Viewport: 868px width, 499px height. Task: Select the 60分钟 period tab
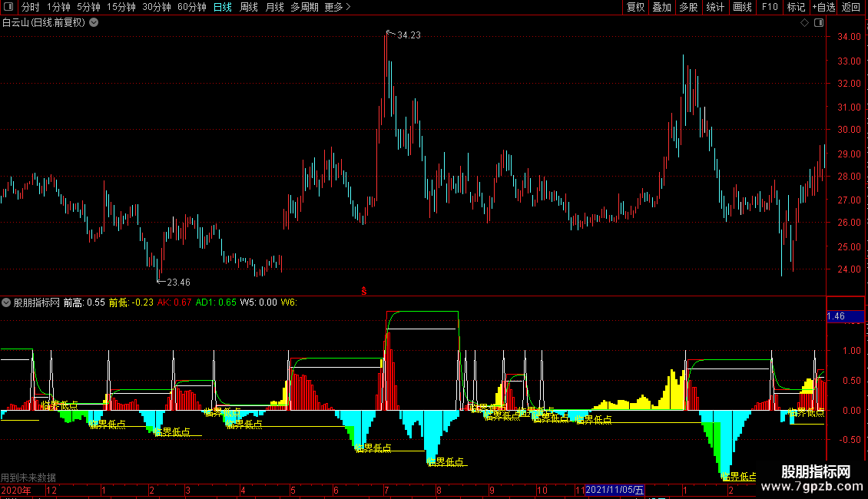click(191, 7)
